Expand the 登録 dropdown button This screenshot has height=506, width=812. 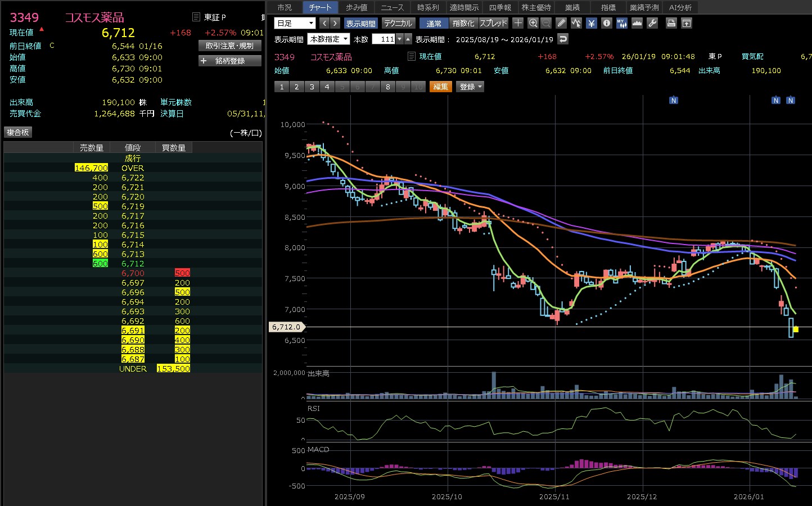coord(471,87)
